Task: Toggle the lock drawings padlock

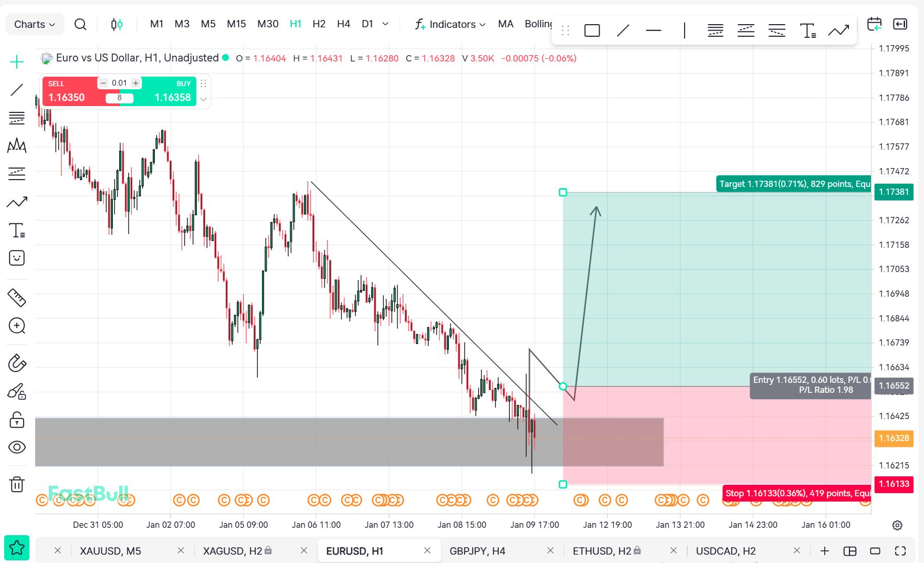Action: 17,420
